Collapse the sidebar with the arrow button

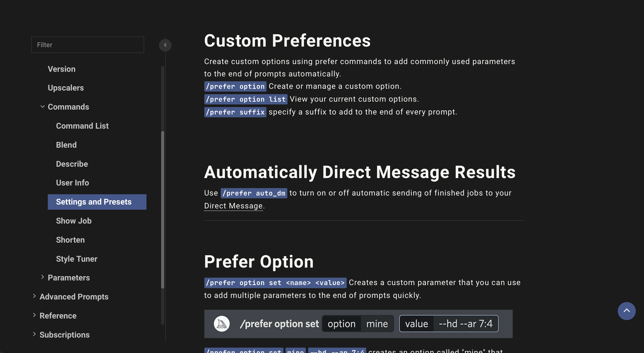(x=165, y=45)
